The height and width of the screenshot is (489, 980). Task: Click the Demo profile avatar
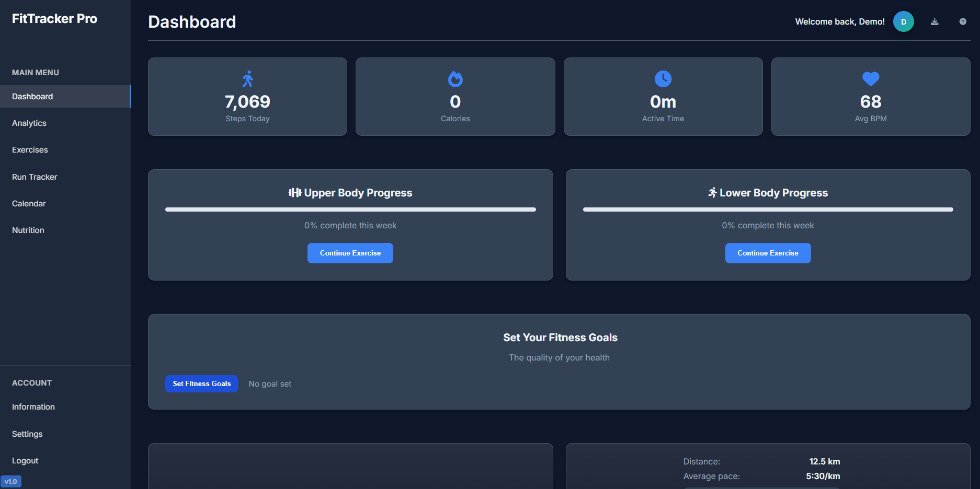click(903, 21)
